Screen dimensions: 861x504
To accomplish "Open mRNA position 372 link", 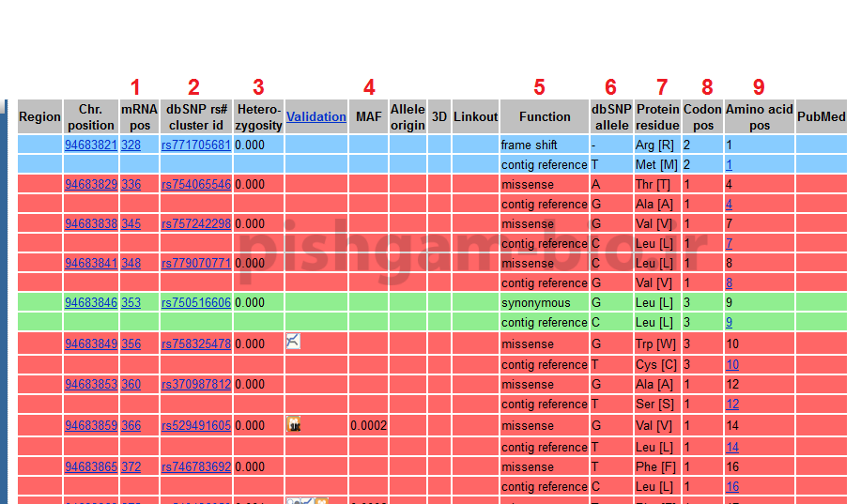I will [131, 467].
